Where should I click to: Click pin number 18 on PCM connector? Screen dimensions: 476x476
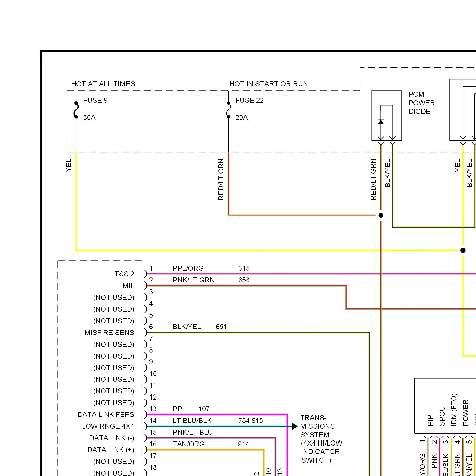pos(153,467)
